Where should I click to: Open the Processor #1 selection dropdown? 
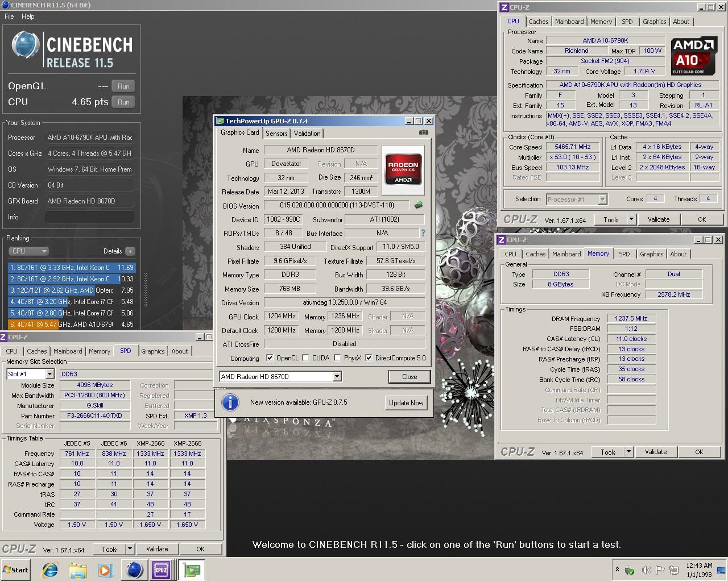pyautogui.click(x=576, y=199)
